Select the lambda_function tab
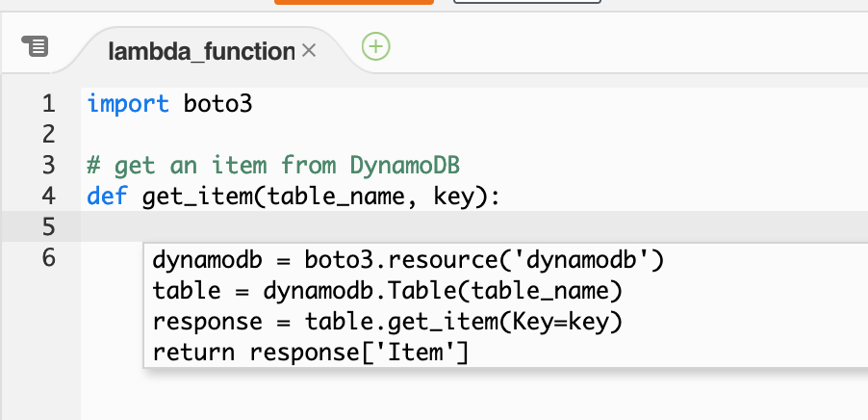This screenshot has width=868, height=420. (201, 51)
